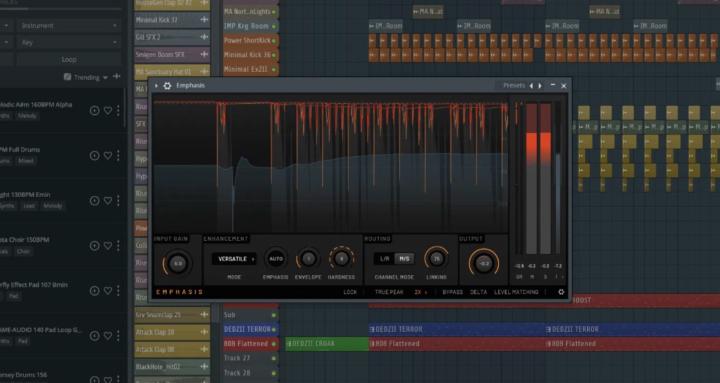Image resolution: width=720 pixels, height=383 pixels.
Task: Open more options for Full Drums
Action: (x=118, y=156)
